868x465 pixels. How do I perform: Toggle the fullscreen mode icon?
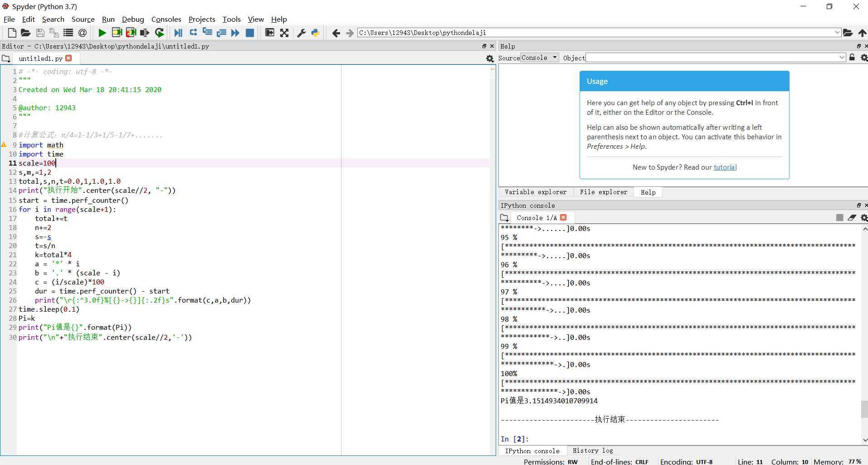pos(284,33)
